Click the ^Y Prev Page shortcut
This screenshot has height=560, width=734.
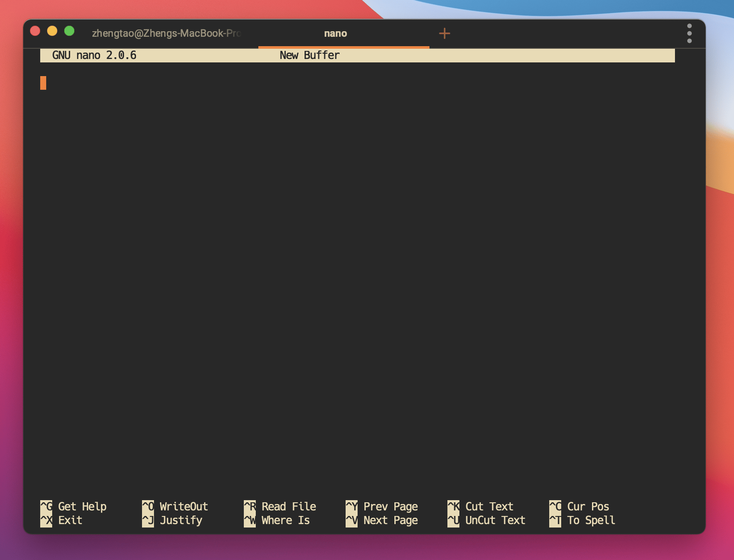point(382,507)
